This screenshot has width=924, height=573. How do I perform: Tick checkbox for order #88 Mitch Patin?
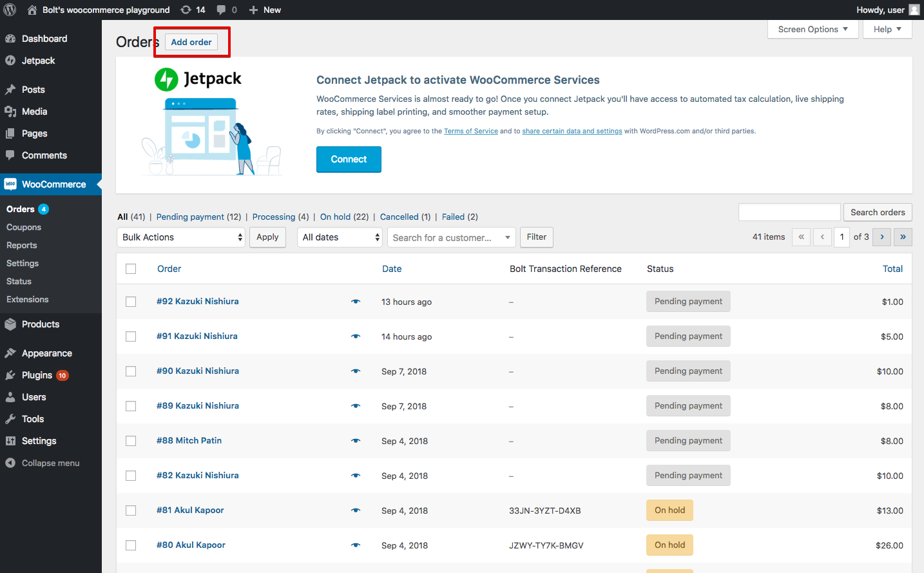click(131, 441)
